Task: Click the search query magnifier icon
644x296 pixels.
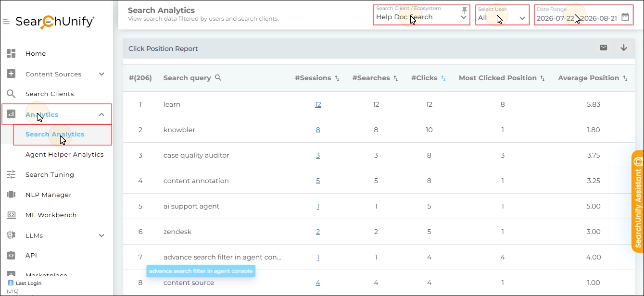Action: (218, 77)
